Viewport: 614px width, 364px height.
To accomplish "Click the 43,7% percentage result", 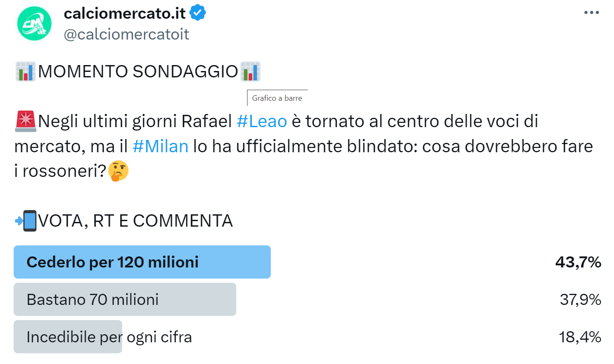I will [579, 262].
